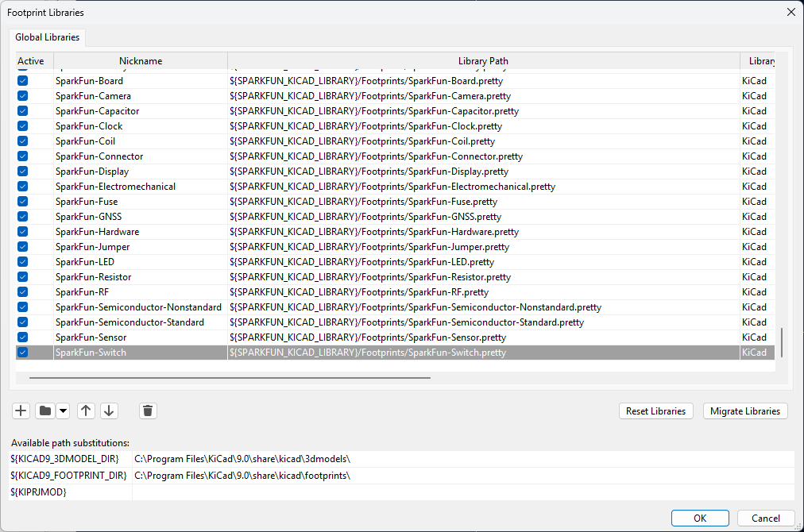Disable the SparkFun-Connector library checkbox
The height and width of the screenshot is (532, 804).
click(22, 156)
